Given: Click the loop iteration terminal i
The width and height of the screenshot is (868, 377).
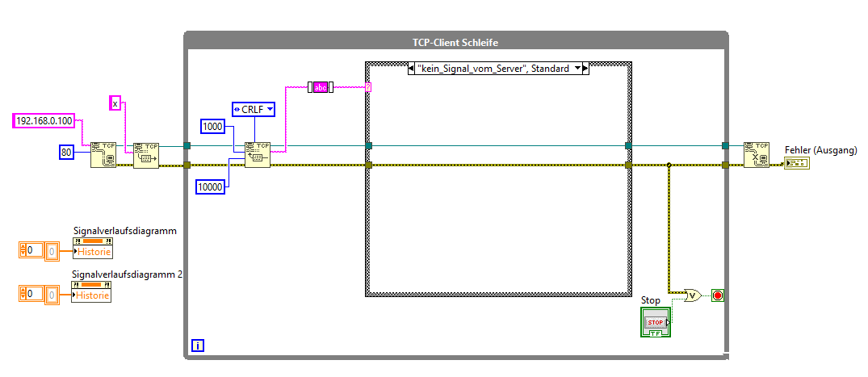Looking at the screenshot, I should point(198,346).
